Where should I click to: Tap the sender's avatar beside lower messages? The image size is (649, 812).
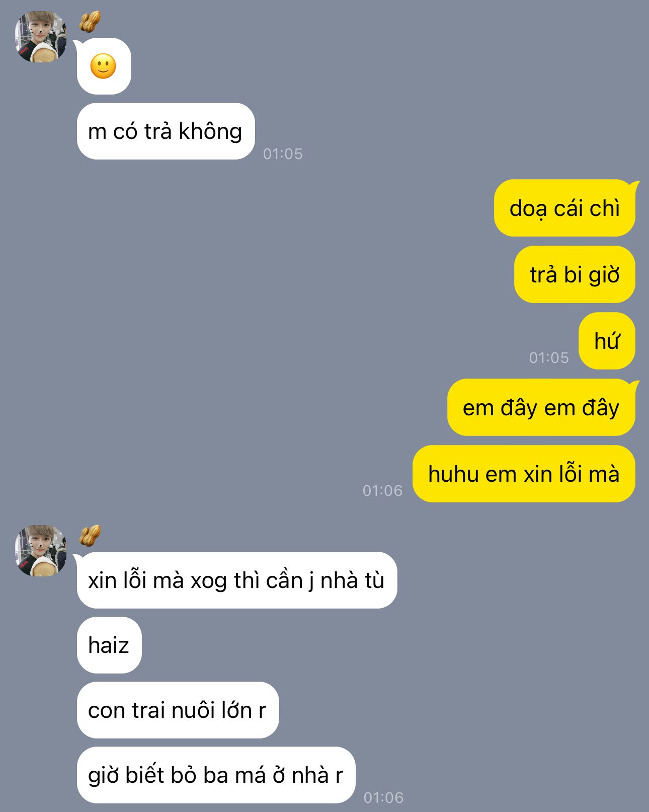click(x=41, y=551)
